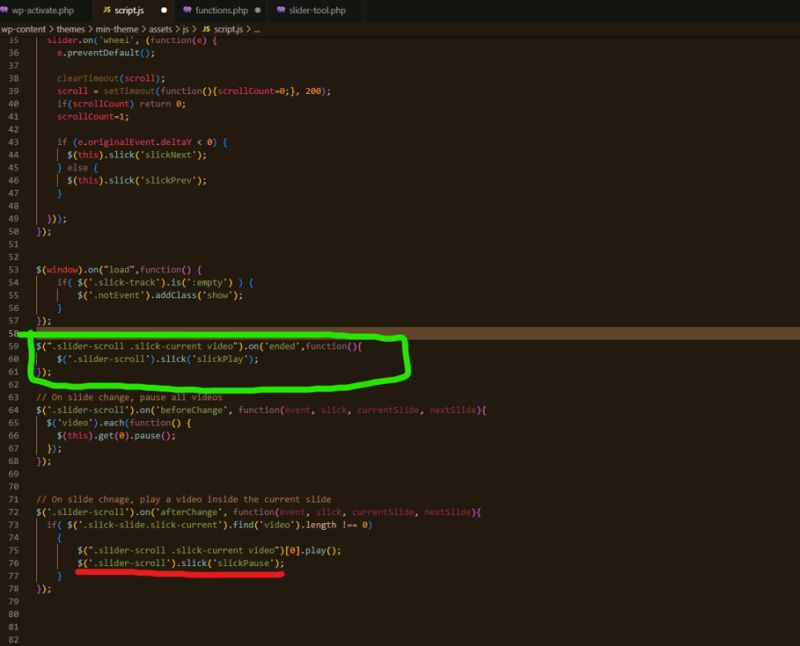Image resolution: width=800 pixels, height=646 pixels.
Task: Open the themes breadcrumb dropdown
Action: [73, 29]
